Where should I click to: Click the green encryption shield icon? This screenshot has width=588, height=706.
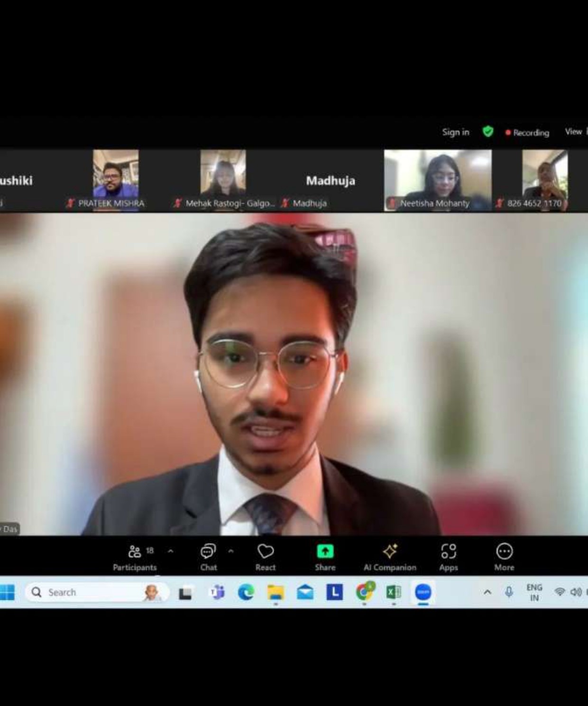(488, 131)
